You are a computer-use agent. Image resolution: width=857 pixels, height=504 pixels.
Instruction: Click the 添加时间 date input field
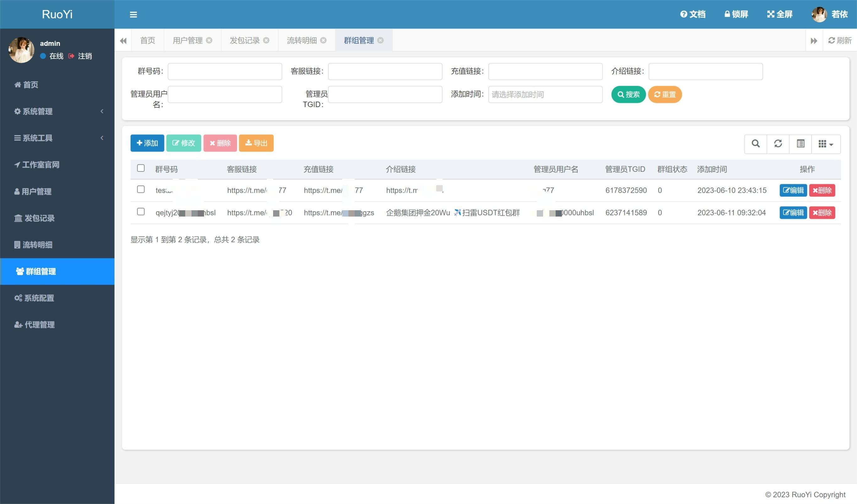point(545,94)
